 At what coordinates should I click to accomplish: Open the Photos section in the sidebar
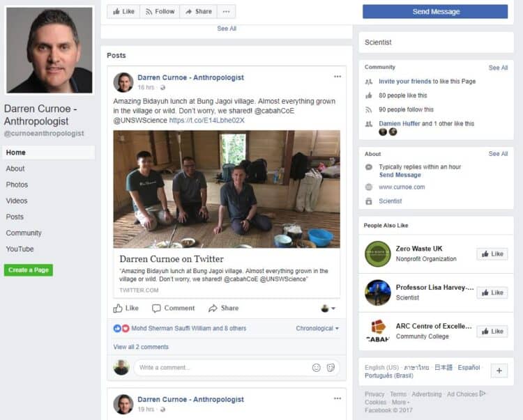coord(17,185)
